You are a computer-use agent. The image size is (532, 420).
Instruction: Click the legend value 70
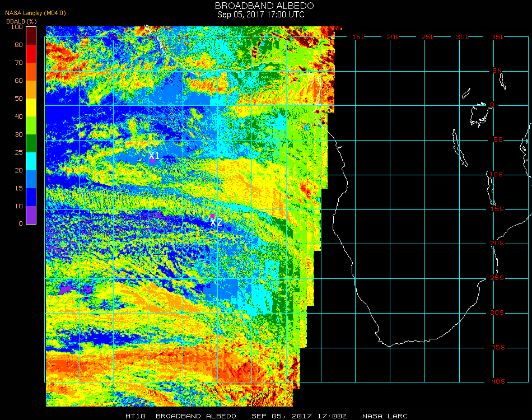(18, 63)
